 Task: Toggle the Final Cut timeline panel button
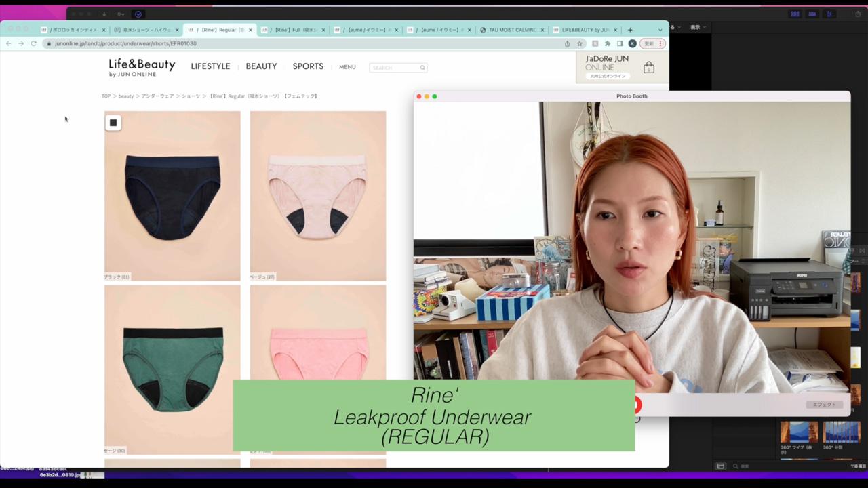coord(812,14)
